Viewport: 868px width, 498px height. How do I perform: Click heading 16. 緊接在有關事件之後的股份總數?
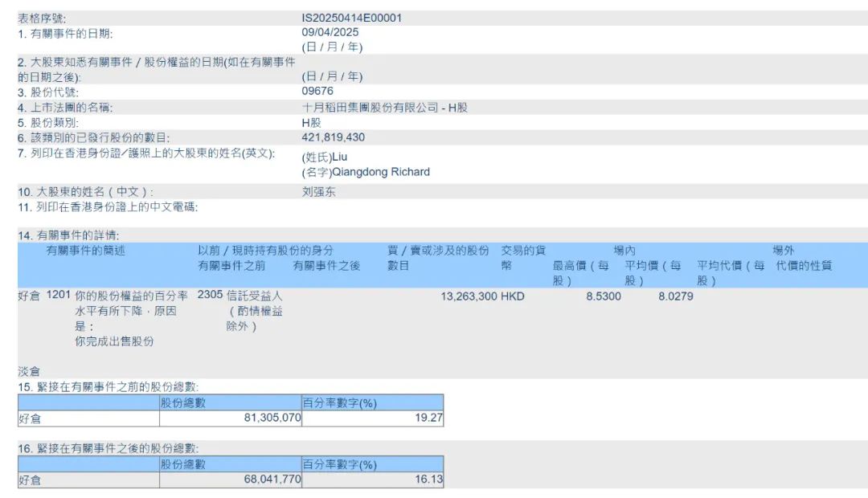[x=108, y=449]
